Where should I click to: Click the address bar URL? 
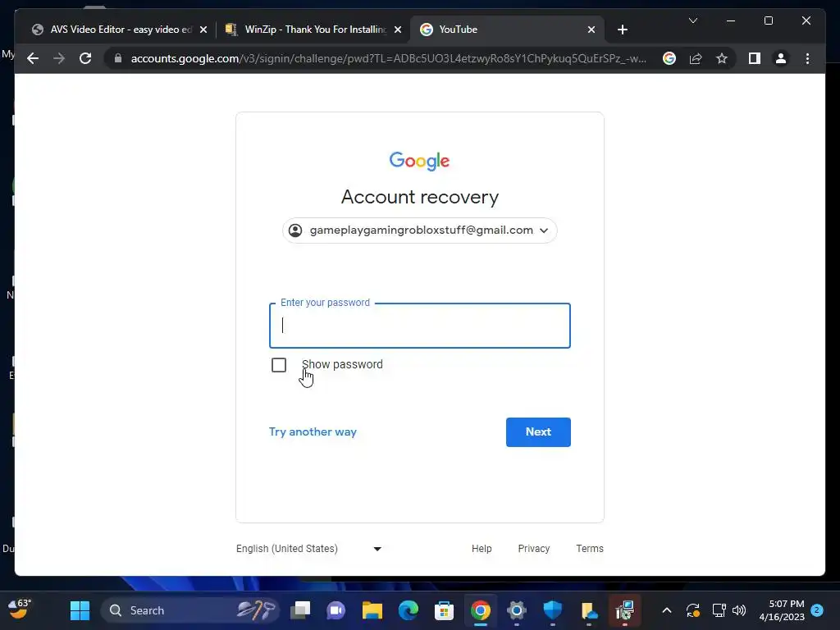click(x=388, y=58)
